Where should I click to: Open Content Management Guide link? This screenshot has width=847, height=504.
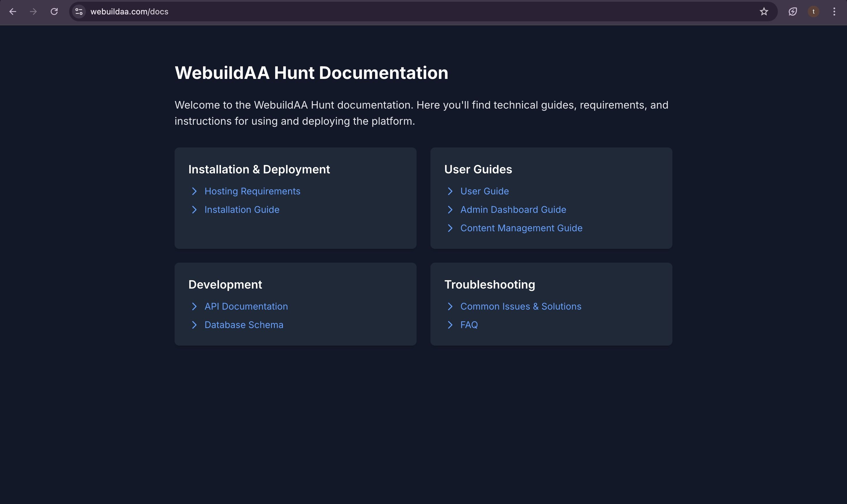pyautogui.click(x=521, y=228)
